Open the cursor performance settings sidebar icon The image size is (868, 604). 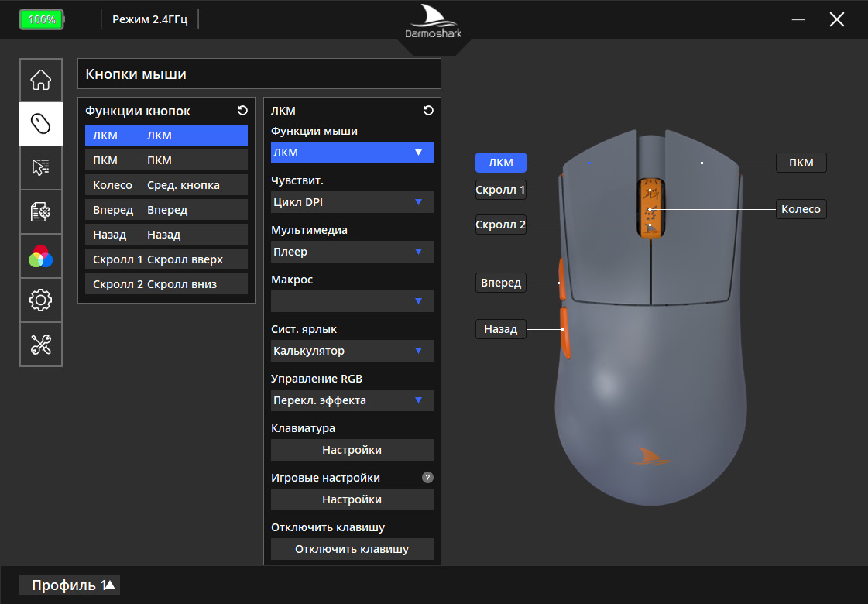coord(41,167)
